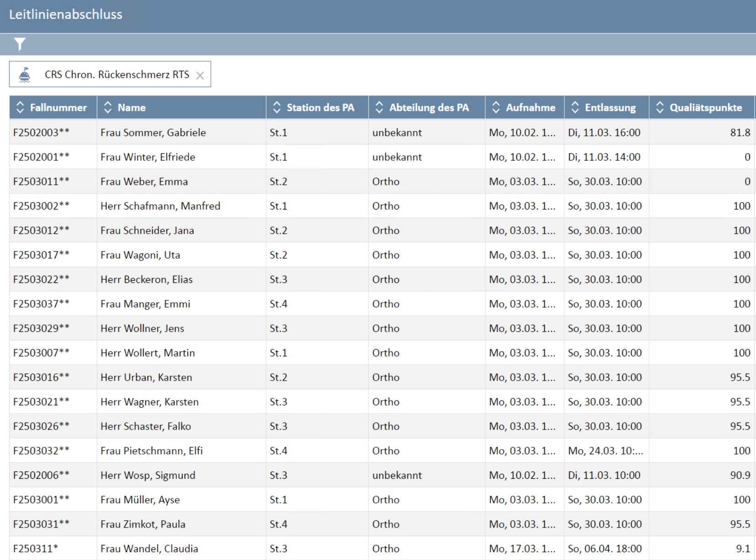The image size is (756, 560).
Task: Click the name Frau Pietschmann, Elfi
Action: click(x=152, y=450)
